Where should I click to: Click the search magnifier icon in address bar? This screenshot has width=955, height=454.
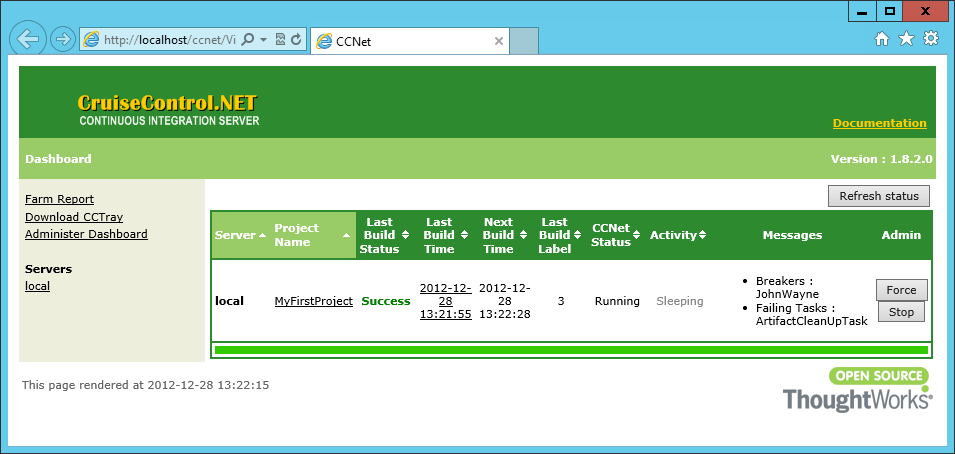(x=248, y=40)
